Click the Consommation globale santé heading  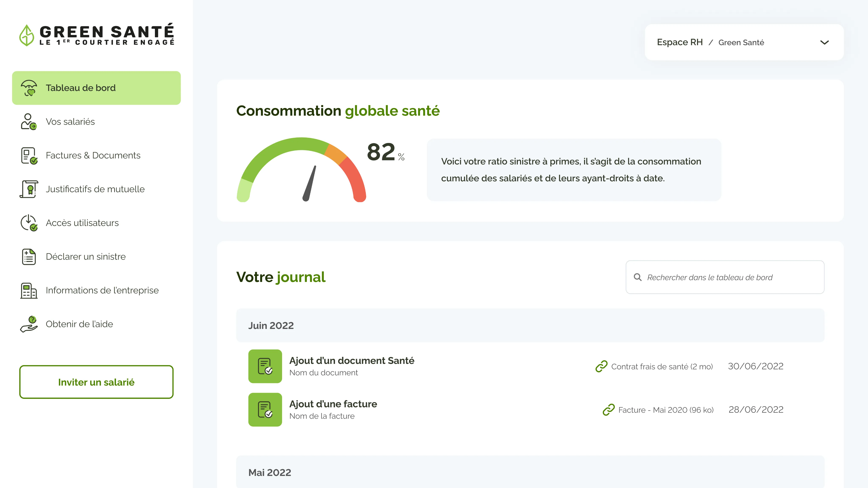click(338, 111)
